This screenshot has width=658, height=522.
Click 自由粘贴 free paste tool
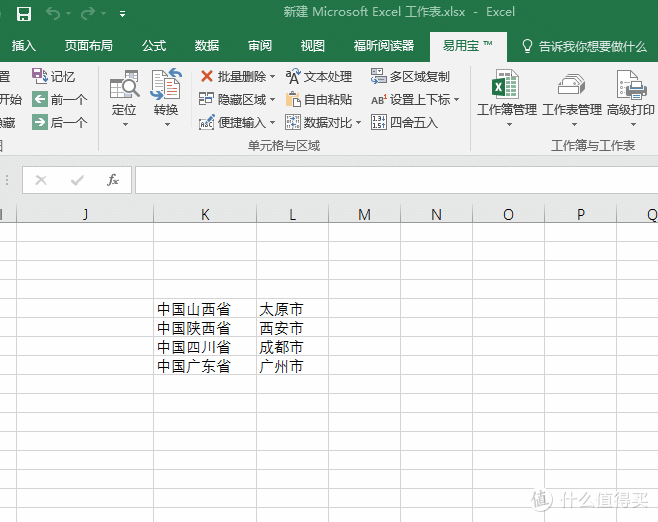319,99
